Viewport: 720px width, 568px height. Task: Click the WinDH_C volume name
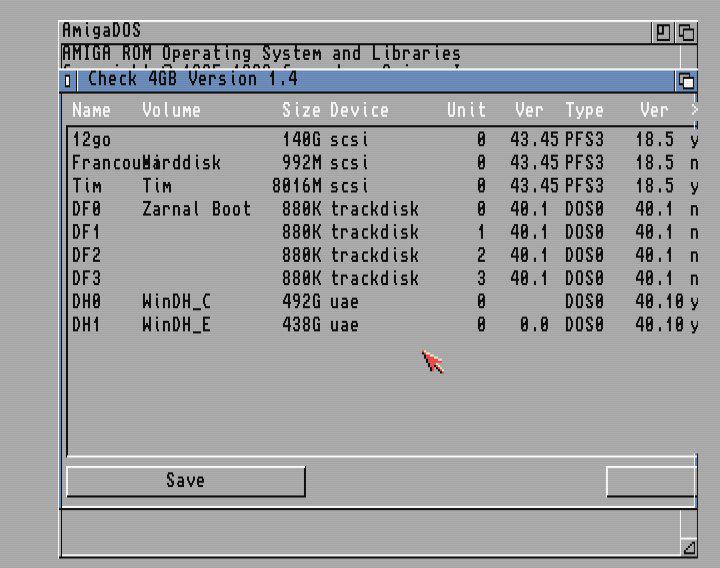click(x=176, y=302)
